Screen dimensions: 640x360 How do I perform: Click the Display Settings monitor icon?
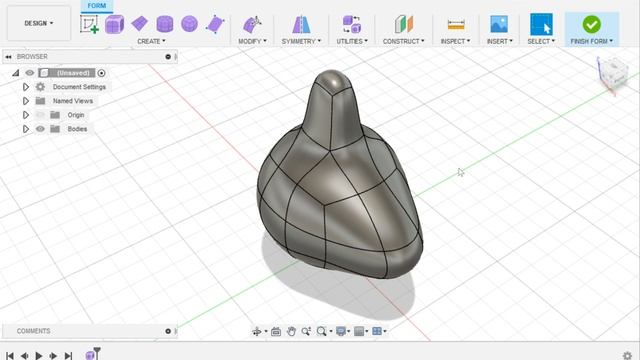click(x=341, y=331)
